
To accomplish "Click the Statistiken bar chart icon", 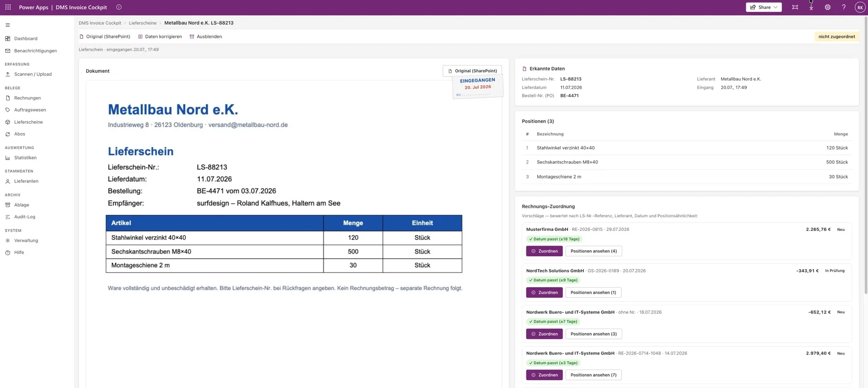I will pos(8,158).
